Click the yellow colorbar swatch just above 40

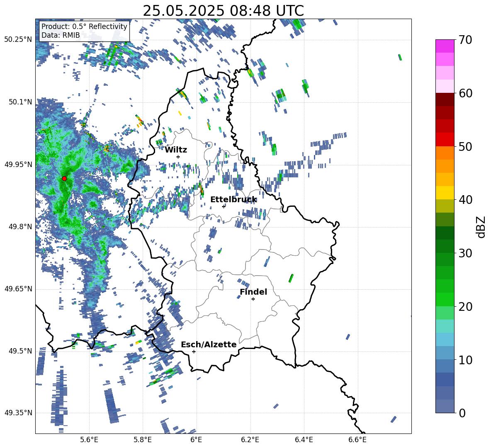click(x=445, y=193)
